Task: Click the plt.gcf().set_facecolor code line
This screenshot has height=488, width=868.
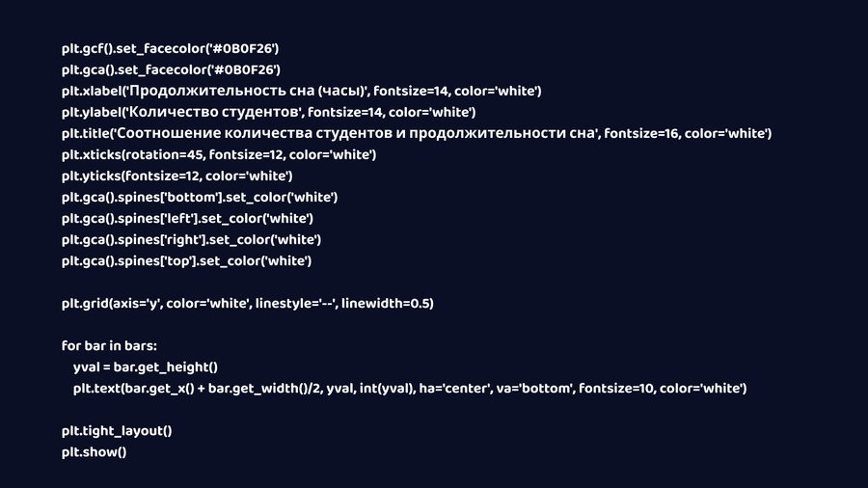Action: (170, 48)
